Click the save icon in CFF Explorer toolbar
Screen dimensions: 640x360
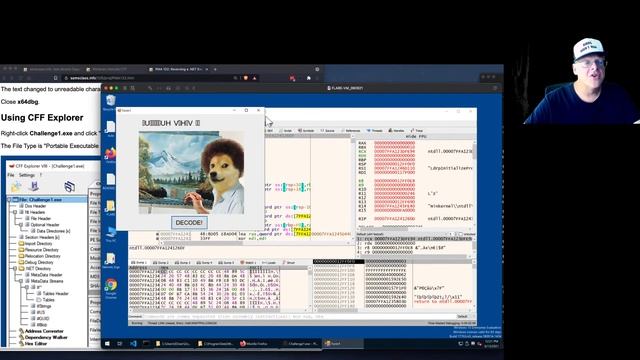coord(34,187)
